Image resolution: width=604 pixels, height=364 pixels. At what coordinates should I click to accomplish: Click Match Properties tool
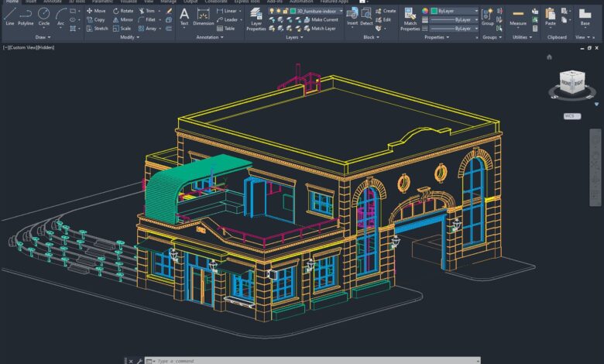[x=410, y=19]
